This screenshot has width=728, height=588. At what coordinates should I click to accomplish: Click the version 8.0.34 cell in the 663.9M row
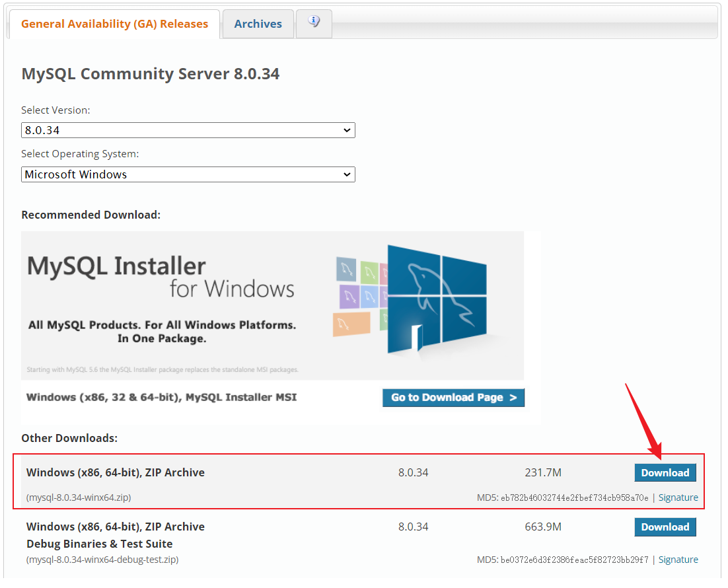click(413, 527)
